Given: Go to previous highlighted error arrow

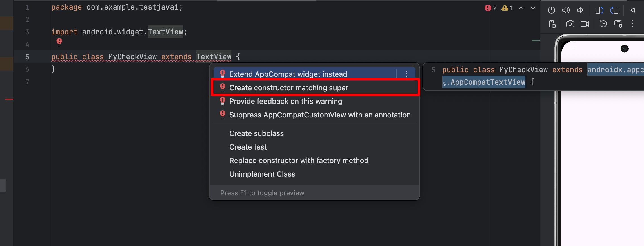Looking at the screenshot, I should click(521, 8).
